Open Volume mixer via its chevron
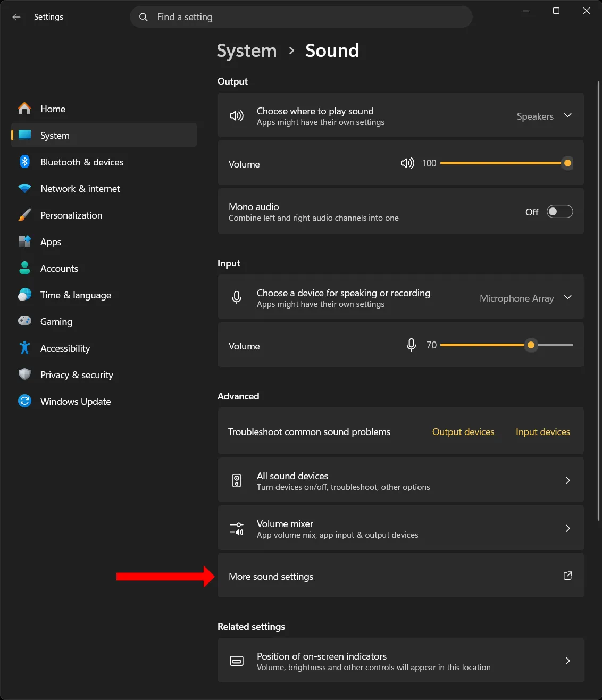Image resolution: width=602 pixels, height=700 pixels. tap(568, 528)
